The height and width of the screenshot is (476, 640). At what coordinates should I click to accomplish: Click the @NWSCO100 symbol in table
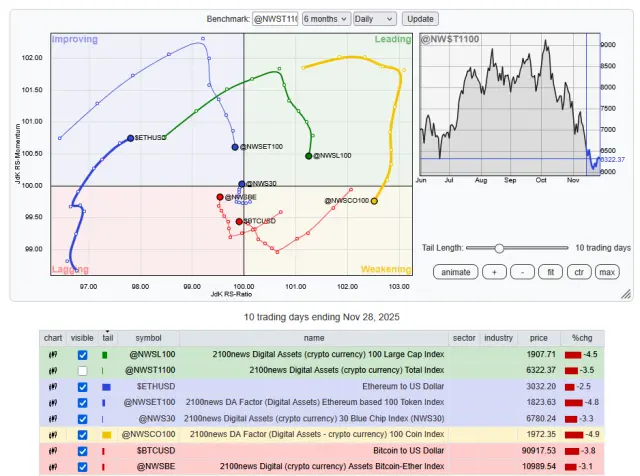(x=149, y=434)
